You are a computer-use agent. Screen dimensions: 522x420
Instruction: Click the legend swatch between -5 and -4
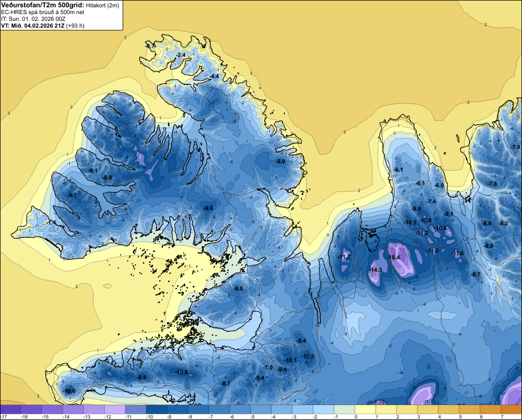pos(261,410)
